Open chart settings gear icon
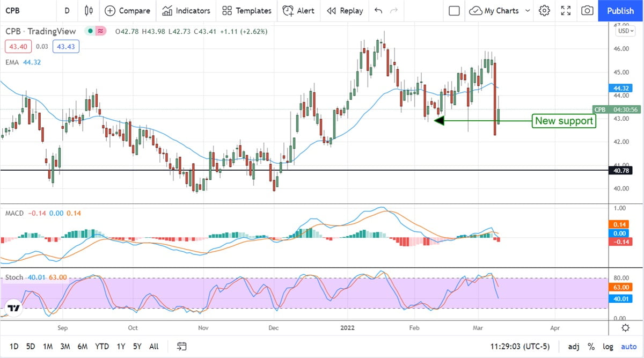Screen dimensions: 644x358 [x=544, y=11]
